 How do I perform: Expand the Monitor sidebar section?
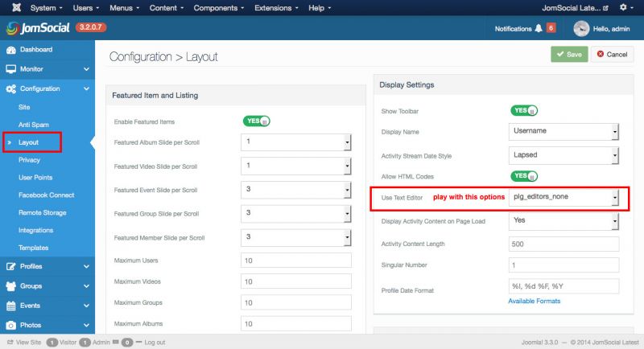pyautogui.click(x=86, y=69)
